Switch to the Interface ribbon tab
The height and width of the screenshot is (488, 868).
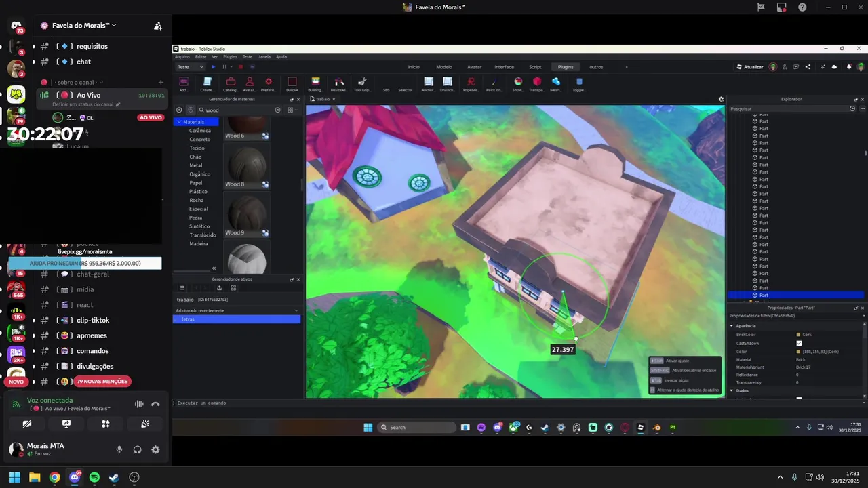[x=504, y=67]
